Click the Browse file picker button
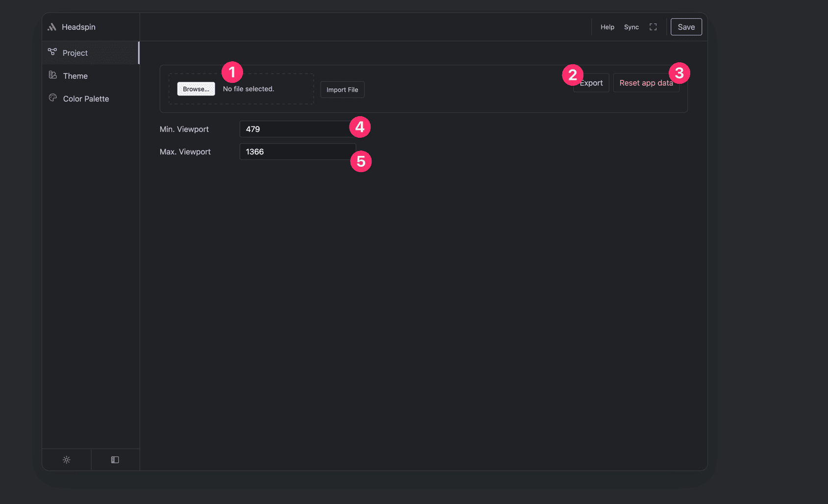 coord(195,89)
